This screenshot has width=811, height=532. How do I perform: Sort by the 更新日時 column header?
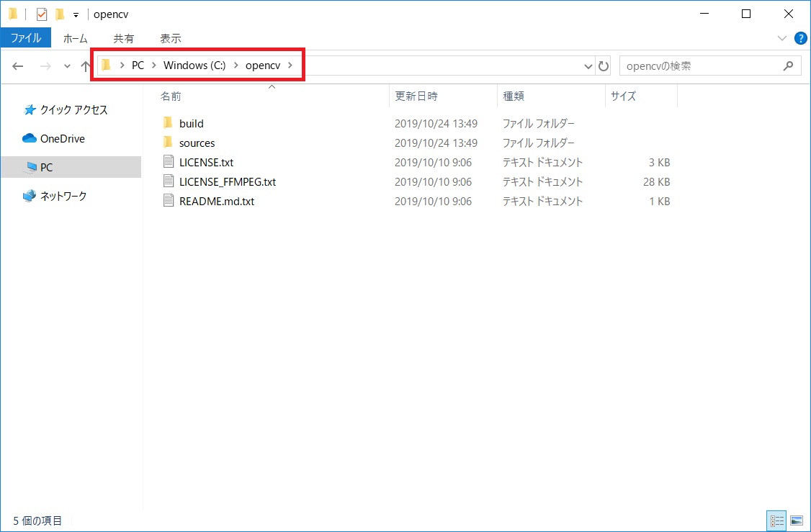416,96
